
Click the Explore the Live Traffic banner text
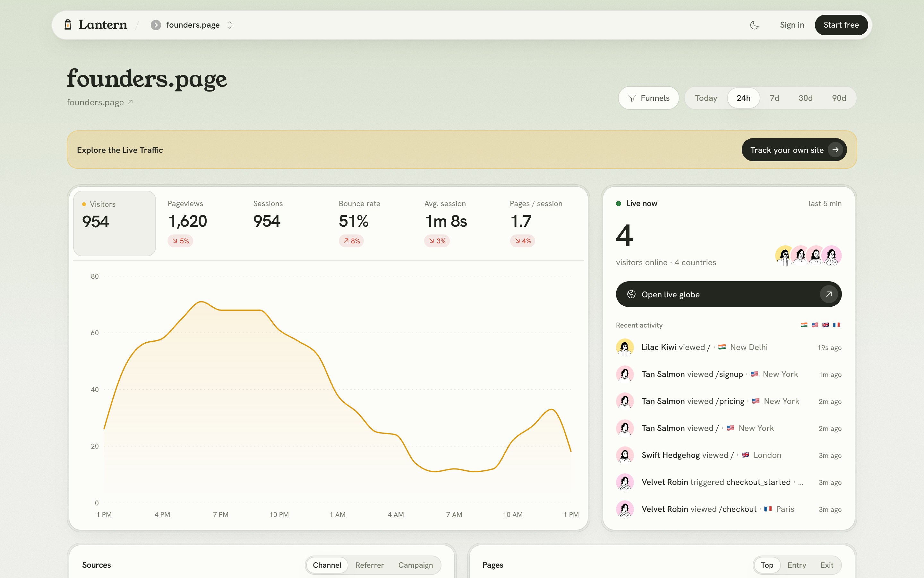click(x=120, y=150)
